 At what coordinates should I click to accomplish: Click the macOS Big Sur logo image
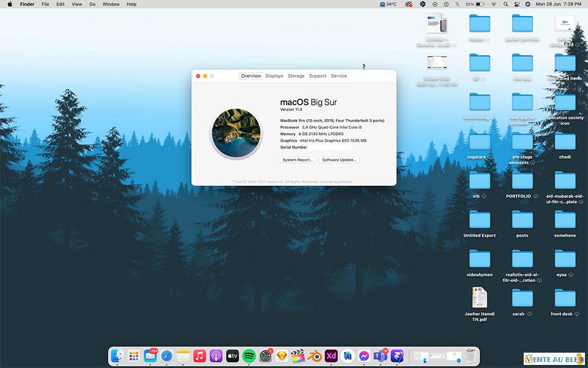236,133
